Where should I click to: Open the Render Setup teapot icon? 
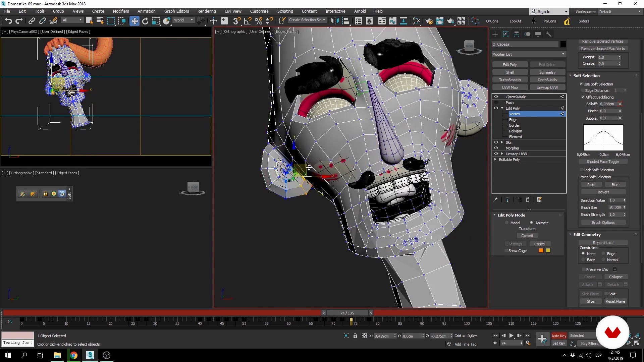[429, 21]
